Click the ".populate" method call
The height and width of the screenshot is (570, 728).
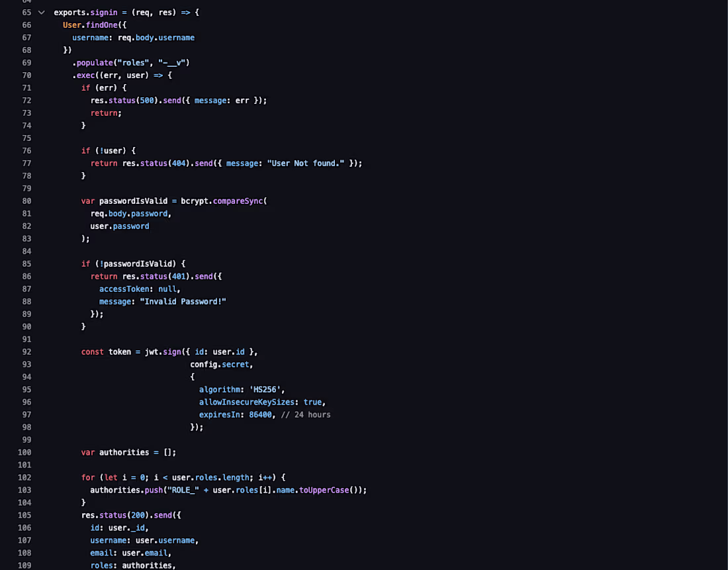click(x=93, y=63)
